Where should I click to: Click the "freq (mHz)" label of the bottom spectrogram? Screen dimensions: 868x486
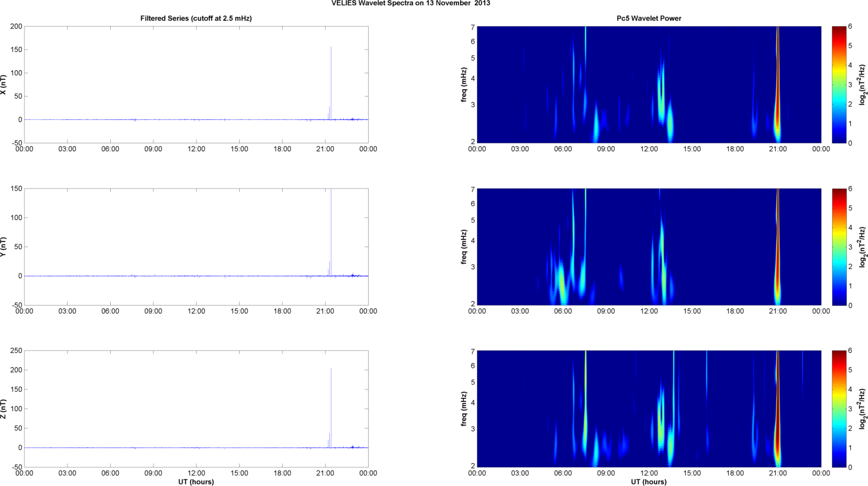coord(464,409)
